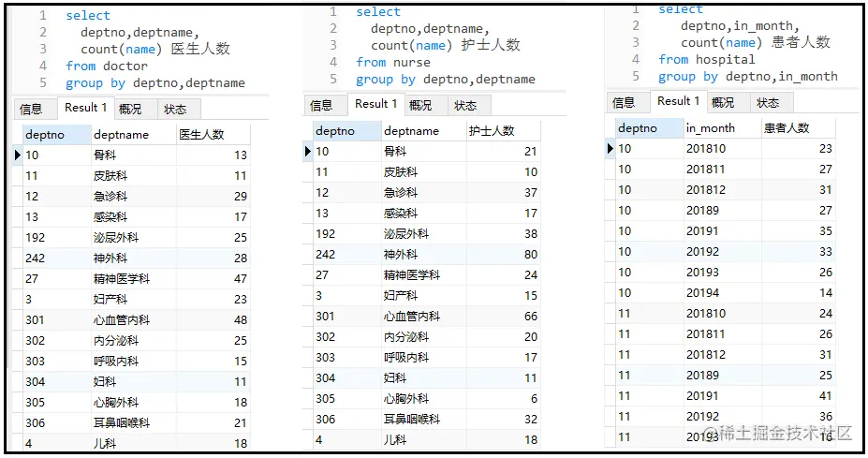Screen dimensions: 868x458
Task: Select patient count 14 in hospital results
Action: click(x=798, y=292)
